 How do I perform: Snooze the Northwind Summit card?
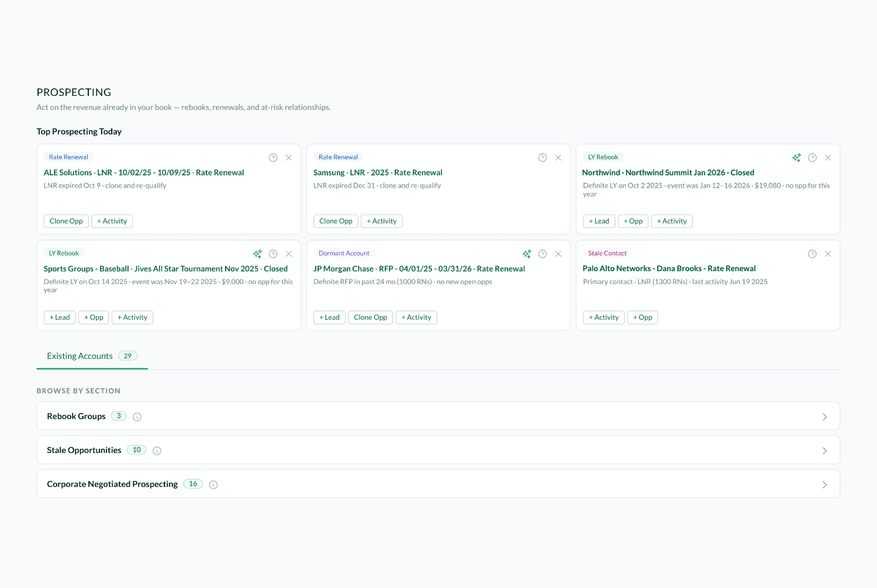click(812, 158)
